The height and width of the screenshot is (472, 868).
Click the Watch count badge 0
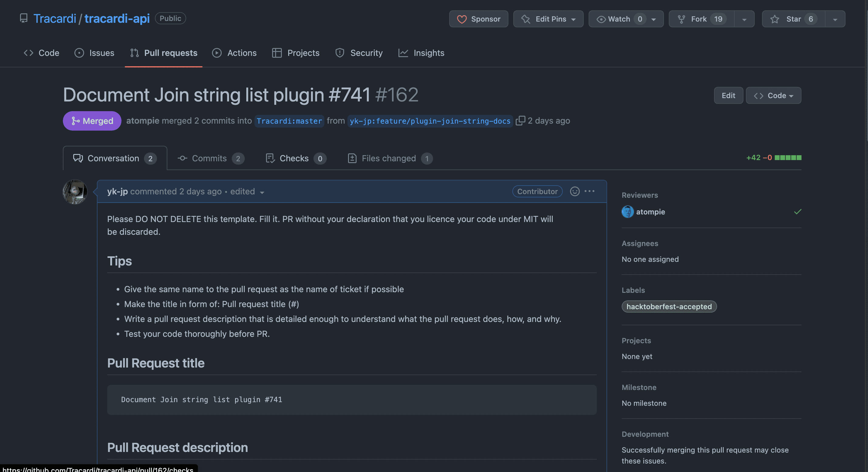(640, 19)
